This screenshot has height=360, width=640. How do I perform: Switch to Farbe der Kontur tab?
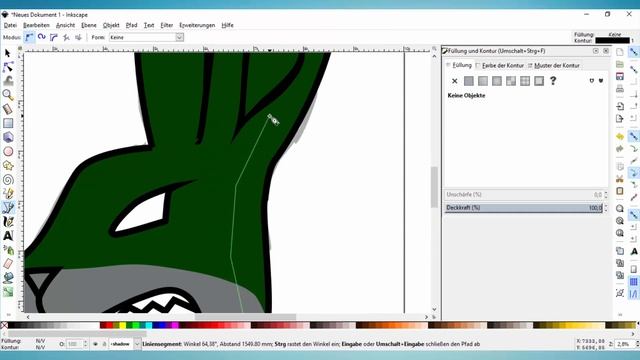tap(500, 65)
